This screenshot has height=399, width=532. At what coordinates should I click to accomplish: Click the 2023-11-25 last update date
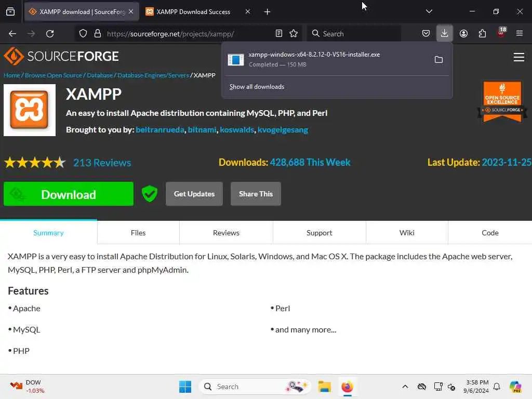506,163
